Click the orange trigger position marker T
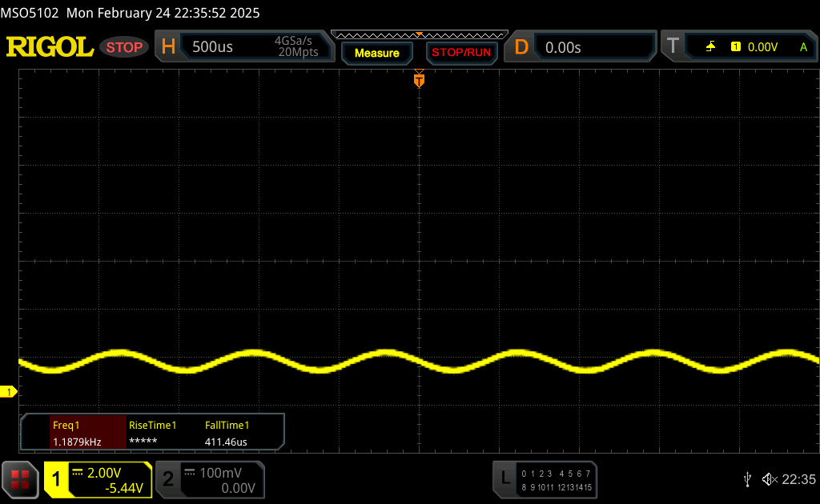820x504 pixels. click(419, 79)
